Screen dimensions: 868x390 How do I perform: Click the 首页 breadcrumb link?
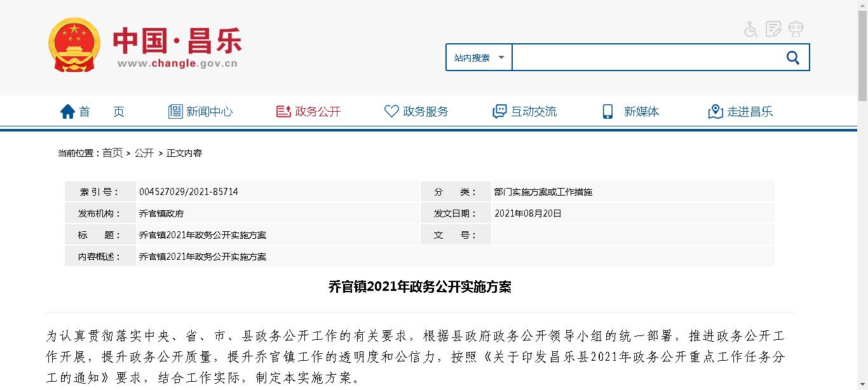[112, 153]
